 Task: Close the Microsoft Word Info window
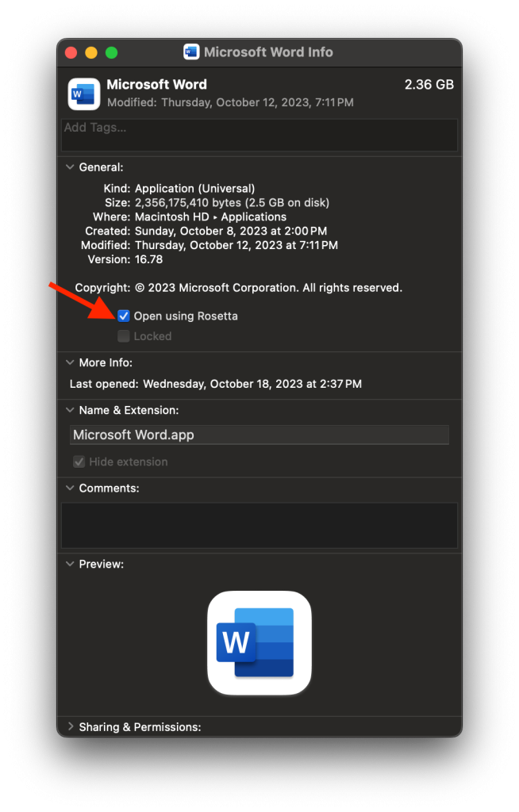[71, 52]
